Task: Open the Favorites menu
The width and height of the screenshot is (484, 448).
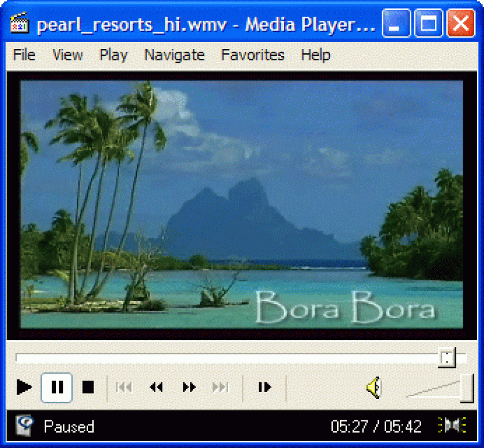Action: [253, 55]
